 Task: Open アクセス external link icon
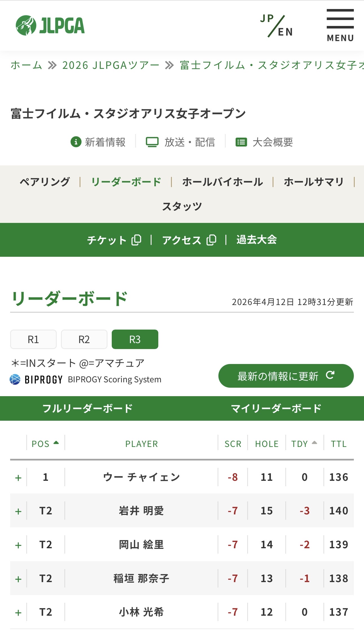point(211,240)
